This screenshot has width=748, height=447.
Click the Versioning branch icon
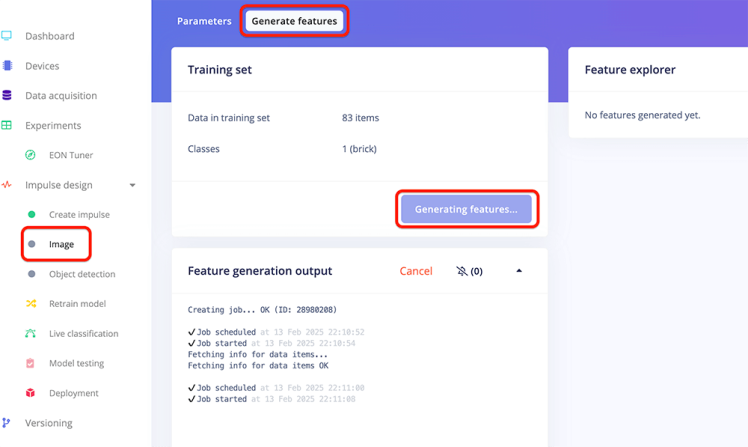point(7,423)
